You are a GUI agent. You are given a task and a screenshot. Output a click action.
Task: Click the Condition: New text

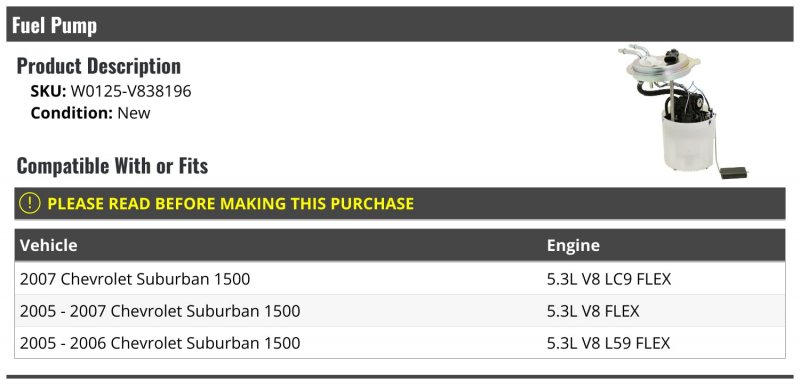point(90,113)
